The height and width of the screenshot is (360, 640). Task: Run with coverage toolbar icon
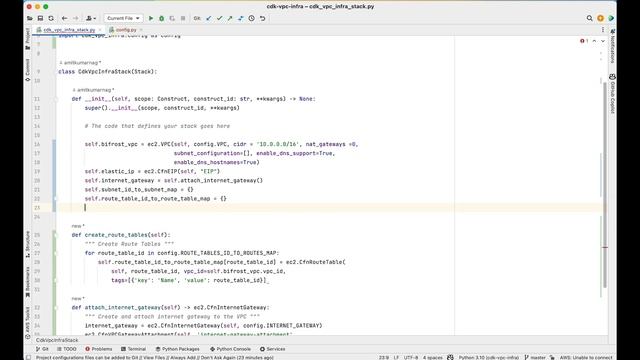coord(172,18)
